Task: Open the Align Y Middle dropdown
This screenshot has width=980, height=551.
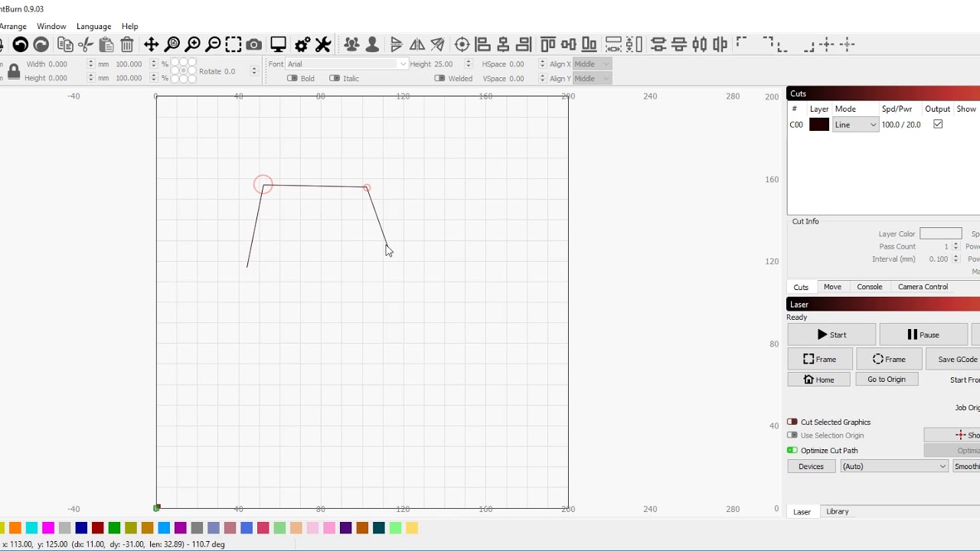Action: click(591, 78)
